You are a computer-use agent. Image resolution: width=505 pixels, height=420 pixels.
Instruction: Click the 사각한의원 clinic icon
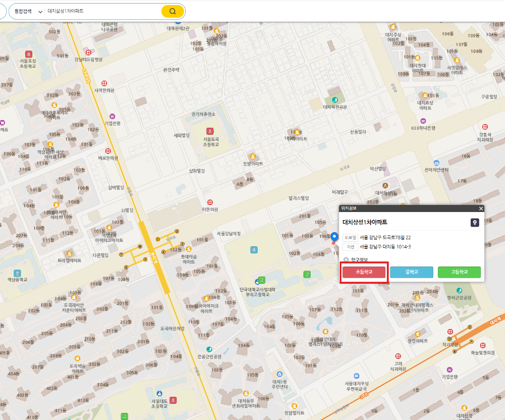[105, 83]
